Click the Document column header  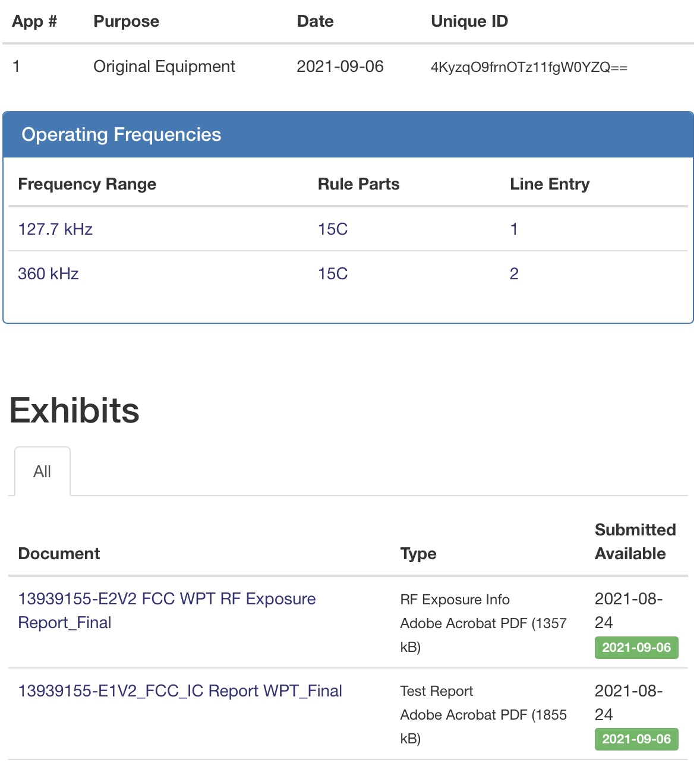tap(59, 553)
